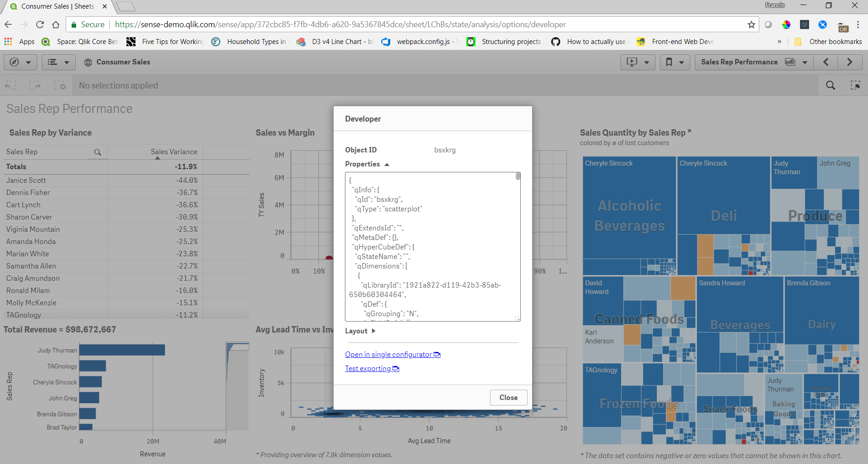Screen dimensions: 868x464
Task: Open the Qlik navigation compass menu
Action: [x=20, y=62]
